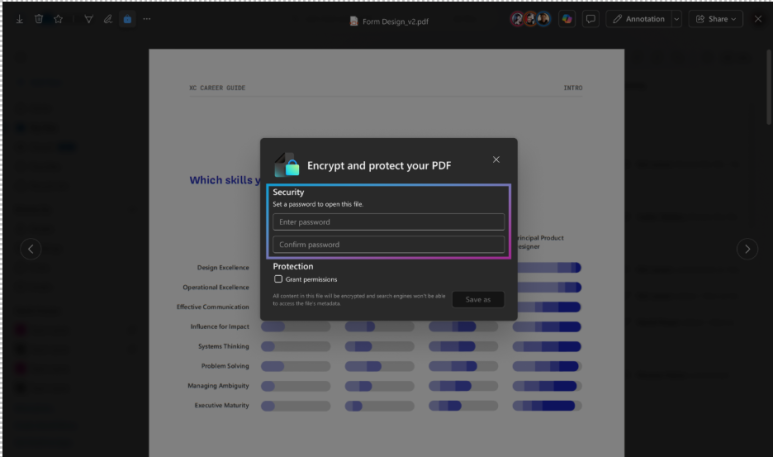Viewport: 773px width, 457px height.
Task: Click the download icon in the toolbar
Action: pyautogui.click(x=20, y=19)
